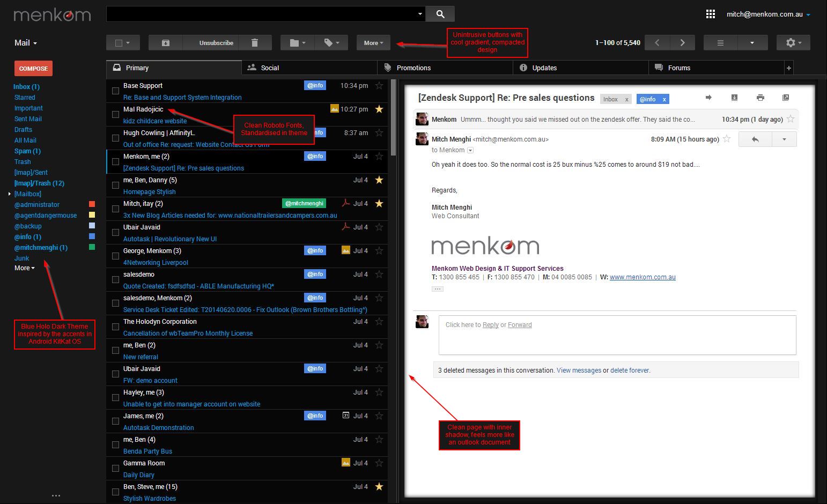This screenshot has height=504, width=827.
Task: Select the Ubair Javaid Autotask email checkbox
Action: [115, 233]
